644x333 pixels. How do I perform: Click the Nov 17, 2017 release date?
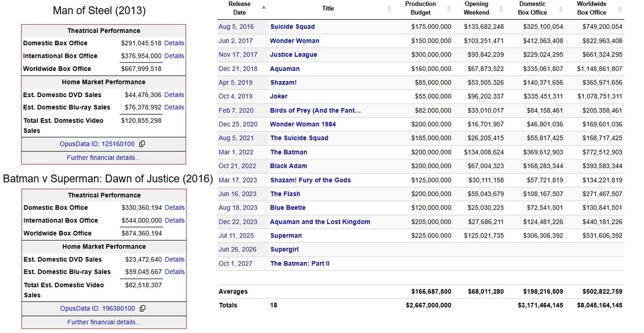[x=238, y=55]
